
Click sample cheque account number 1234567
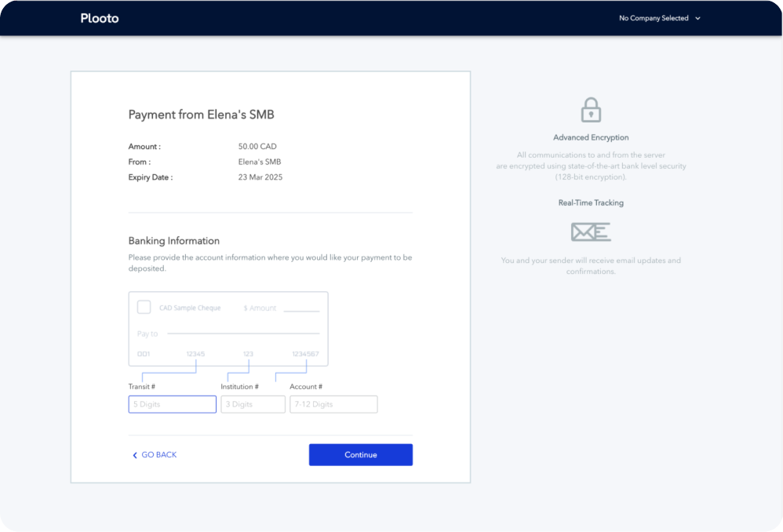point(305,354)
